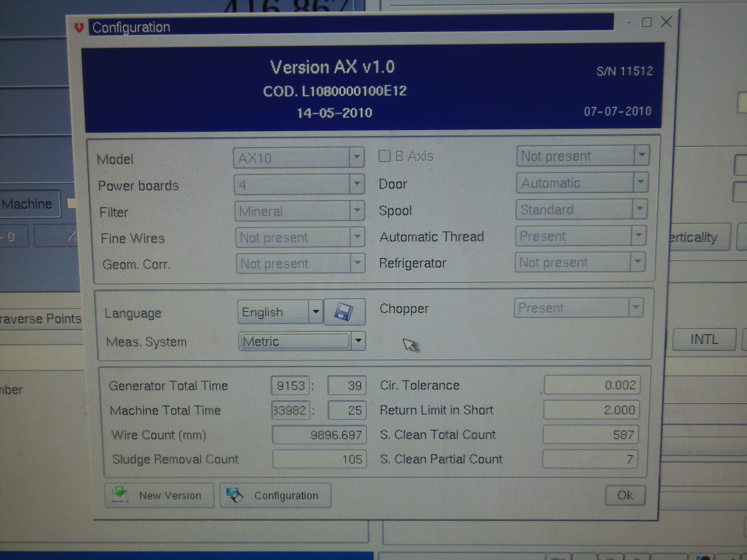
Task: Toggle the B Axis checkbox
Action: 385,156
